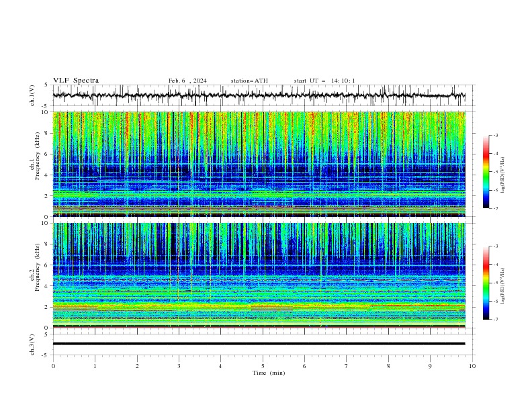Click the "-7" label on ch.2 color bar
The width and height of the screenshot is (532, 411).
[495, 319]
